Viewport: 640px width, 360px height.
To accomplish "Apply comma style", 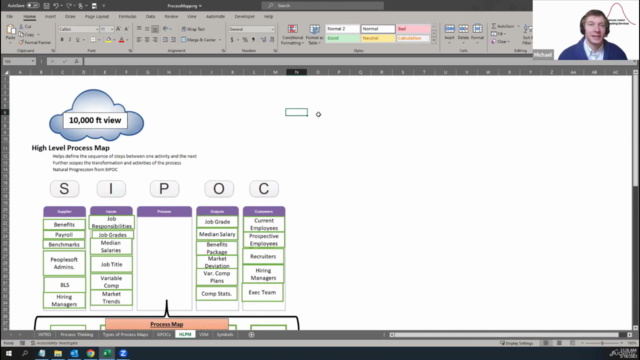I will click(253, 40).
